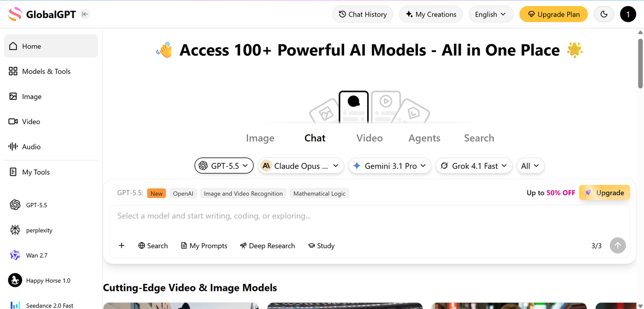Go to Home in the sidebar
This screenshot has width=644, height=309.
[x=51, y=46]
